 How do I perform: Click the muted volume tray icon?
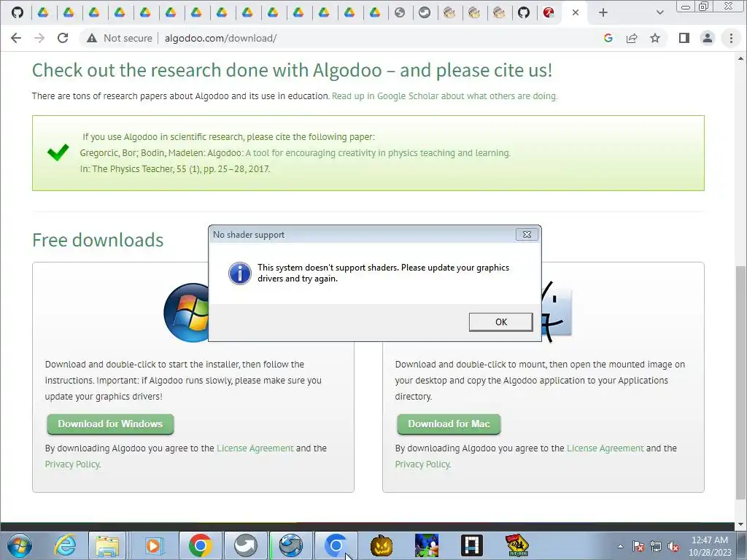point(673,546)
